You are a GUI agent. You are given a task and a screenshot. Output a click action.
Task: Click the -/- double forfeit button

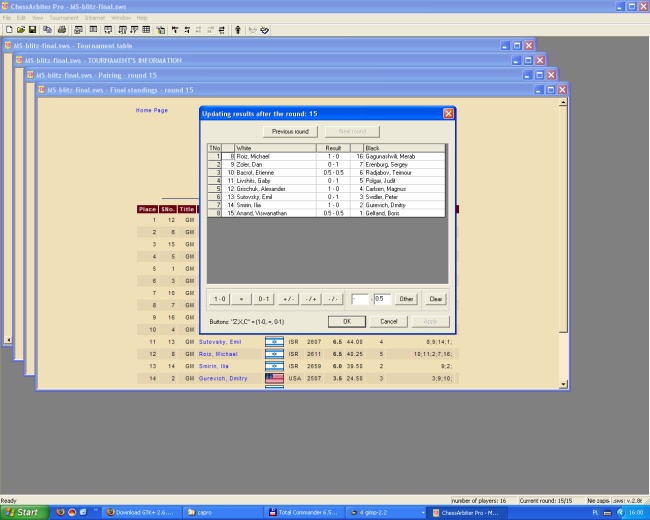333,299
